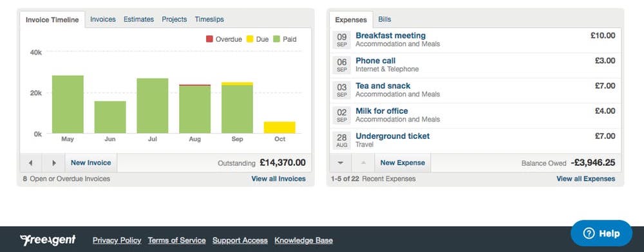Image resolution: width=644 pixels, height=252 pixels.
Task: Select the Timeslips tab
Action: 209,19
